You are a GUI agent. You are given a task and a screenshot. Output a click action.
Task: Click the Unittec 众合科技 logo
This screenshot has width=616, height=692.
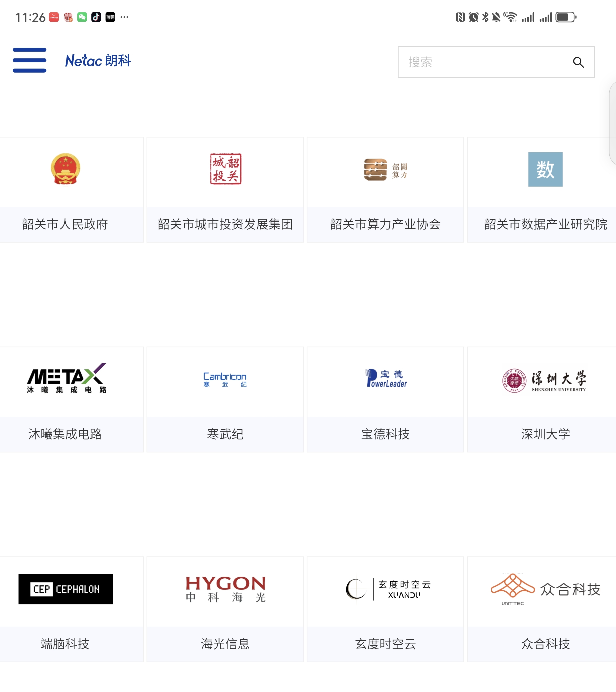click(545, 589)
